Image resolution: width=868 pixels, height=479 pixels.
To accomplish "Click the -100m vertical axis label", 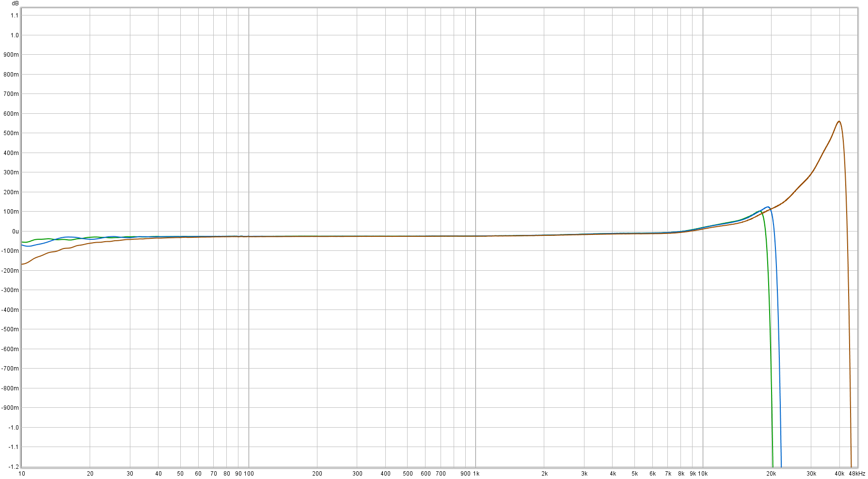I will [11, 251].
